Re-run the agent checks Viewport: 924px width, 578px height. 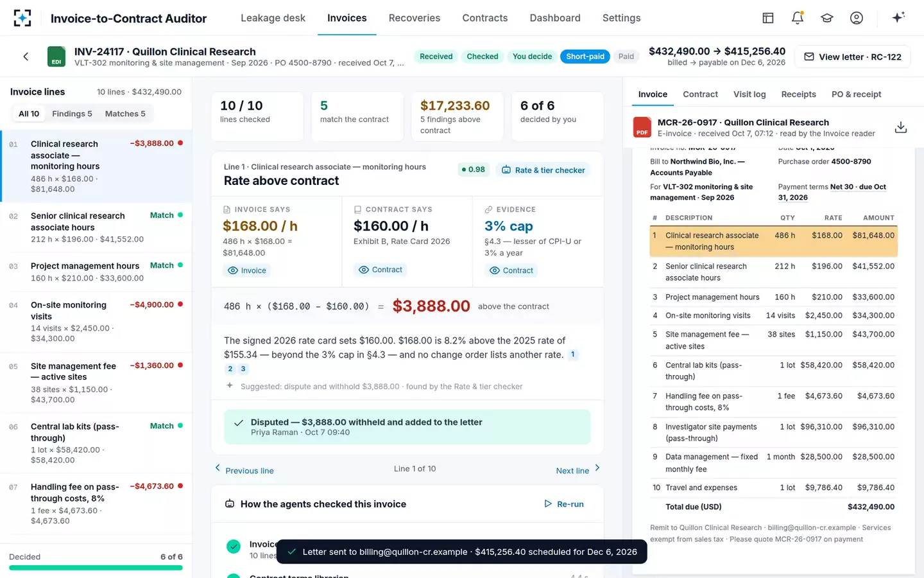(564, 504)
